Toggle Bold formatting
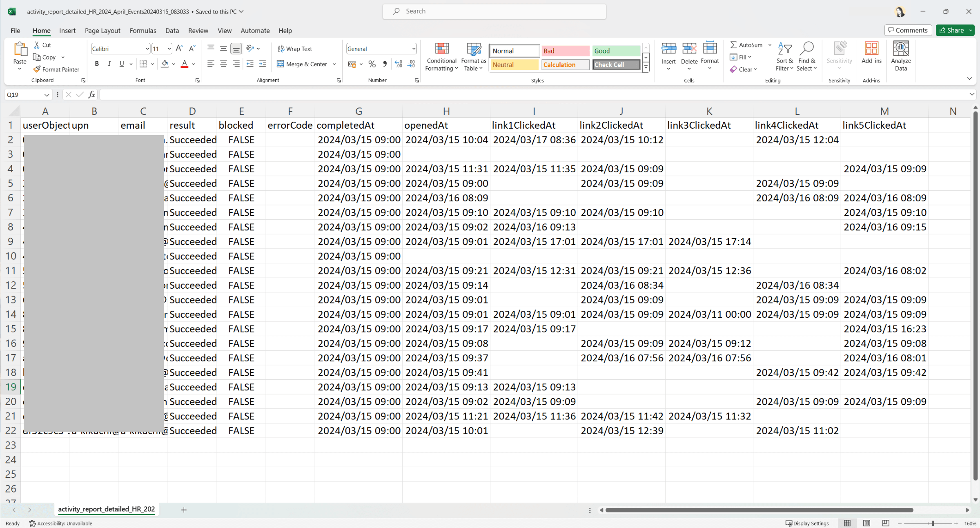980x528 pixels. coord(97,64)
